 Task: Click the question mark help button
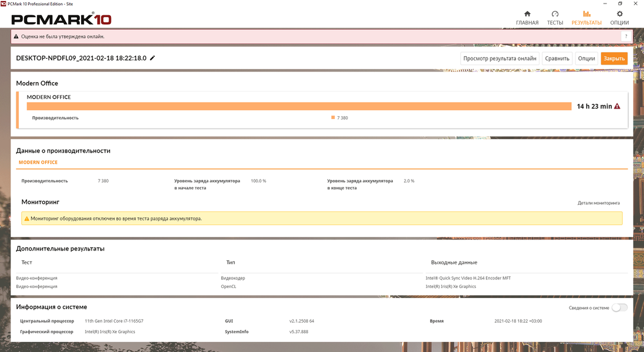tap(626, 36)
